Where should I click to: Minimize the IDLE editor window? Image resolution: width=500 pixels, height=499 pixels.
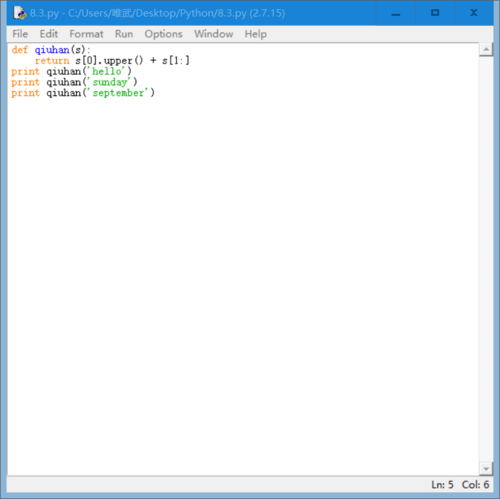(x=396, y=13)
